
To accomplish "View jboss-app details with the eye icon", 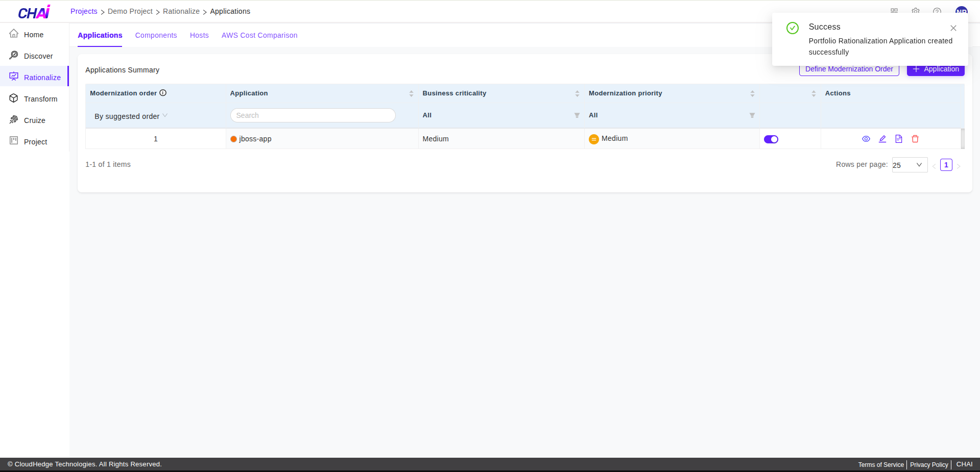I will (866, 138).
